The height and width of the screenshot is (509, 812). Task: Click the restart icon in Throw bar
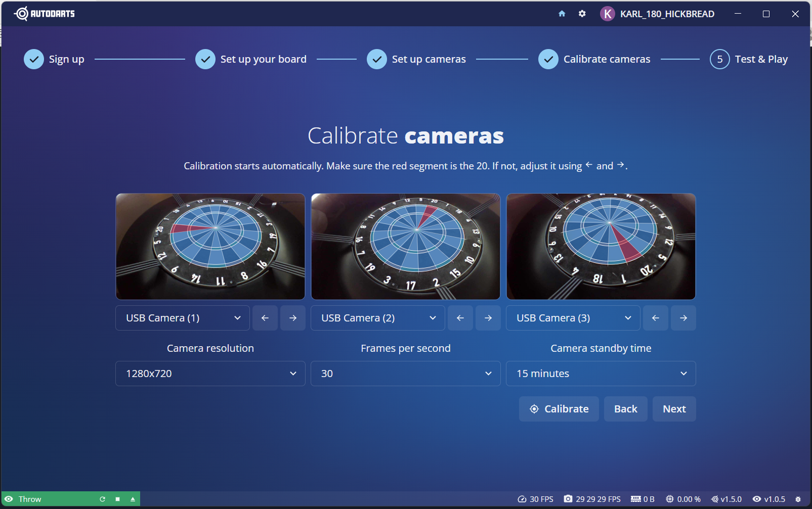tap(102, 499)
